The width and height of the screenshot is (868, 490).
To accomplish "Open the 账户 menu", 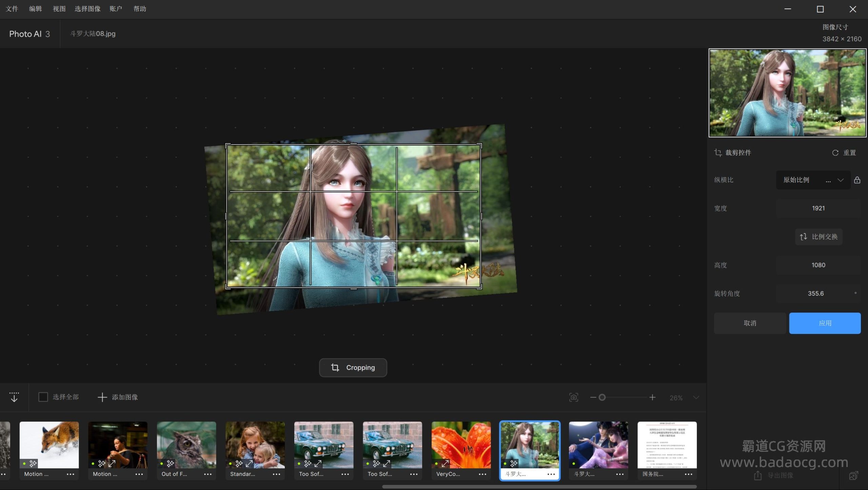I will coord(116,9).
